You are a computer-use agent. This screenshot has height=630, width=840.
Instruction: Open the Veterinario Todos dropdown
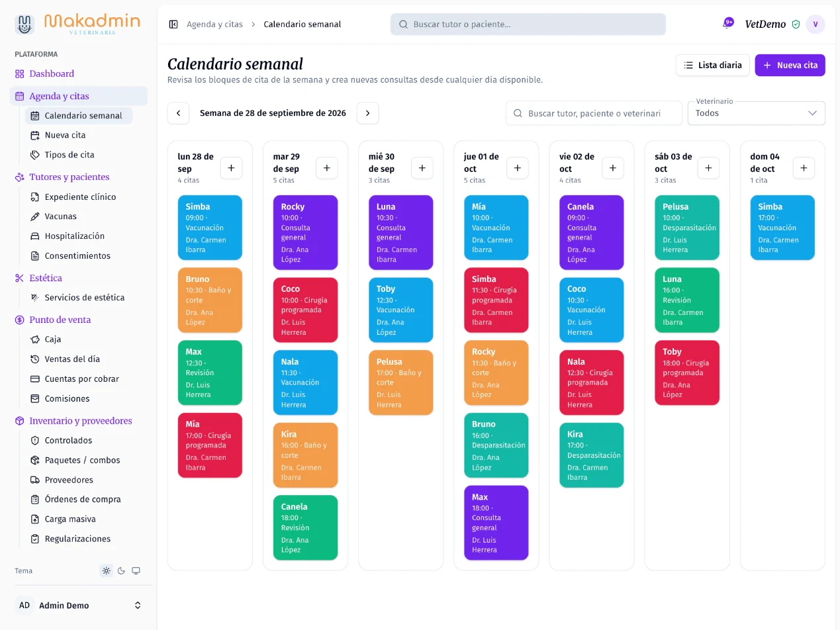click(757, 113)
